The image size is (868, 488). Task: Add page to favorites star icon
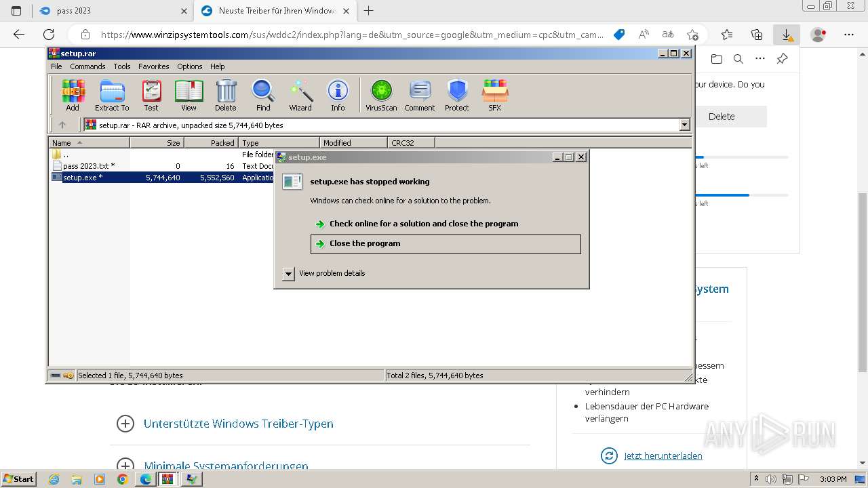[692, 35]
